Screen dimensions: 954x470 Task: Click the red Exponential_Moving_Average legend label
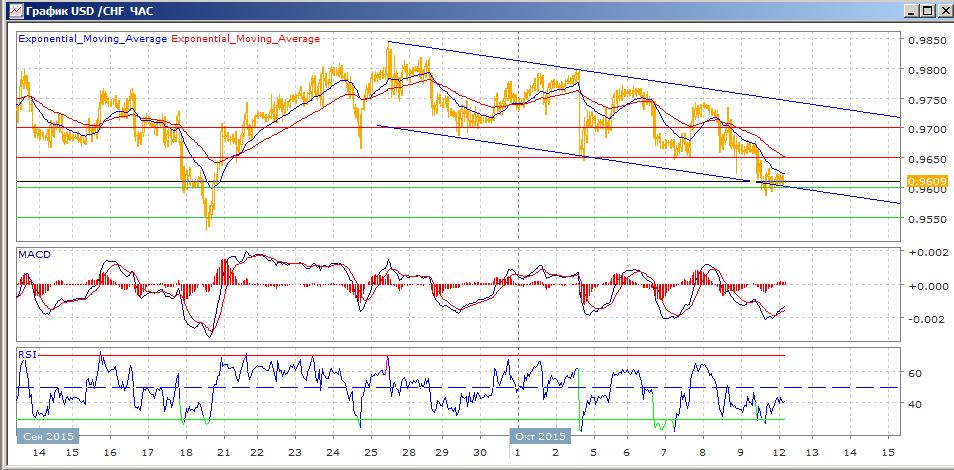click(245, 38)
